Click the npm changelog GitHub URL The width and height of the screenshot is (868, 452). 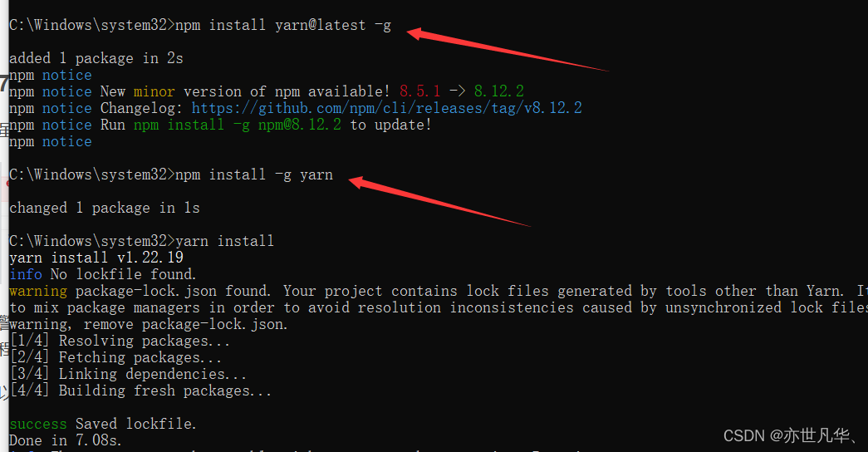386,108
